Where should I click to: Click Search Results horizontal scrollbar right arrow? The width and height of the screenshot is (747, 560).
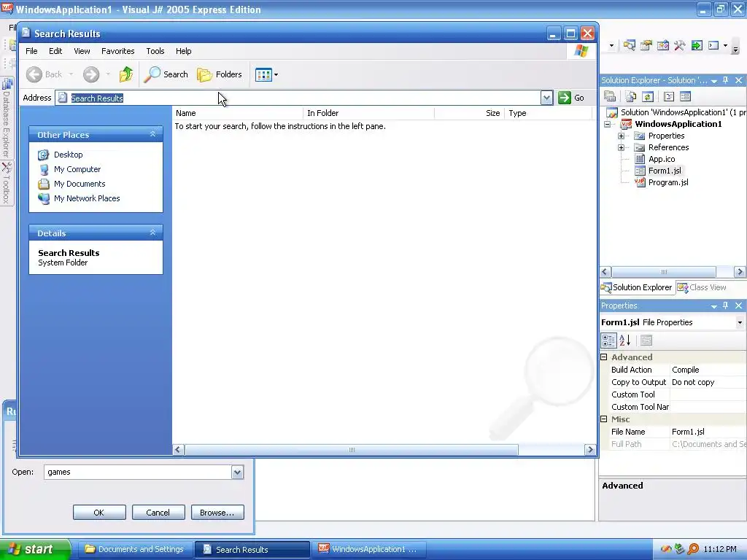point(590,449)
